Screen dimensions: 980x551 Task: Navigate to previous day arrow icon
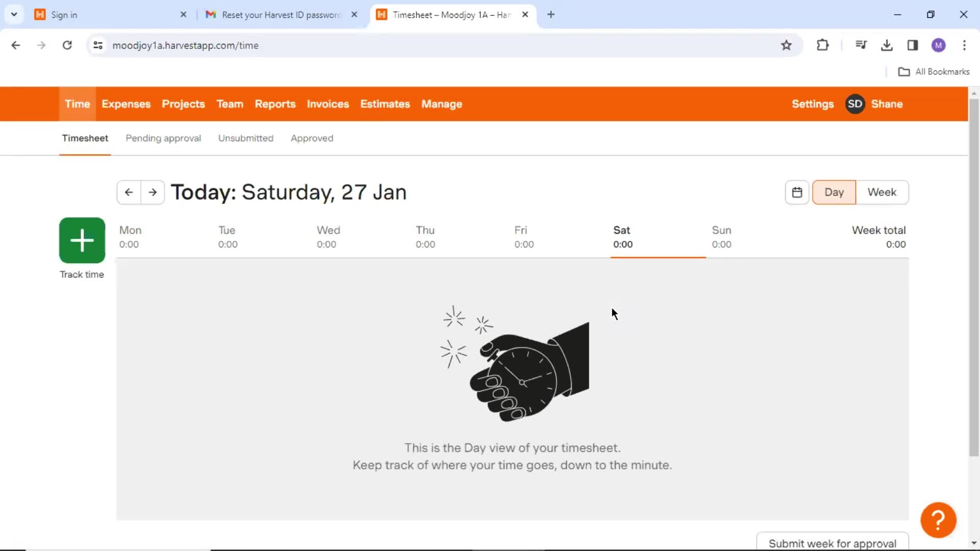click(129, 192)
